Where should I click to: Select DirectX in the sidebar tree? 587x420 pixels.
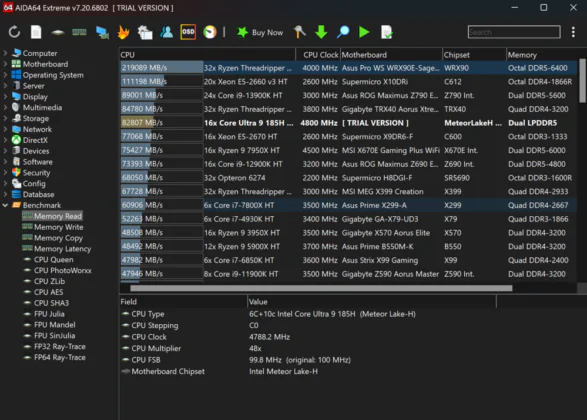tap(35, 140)
